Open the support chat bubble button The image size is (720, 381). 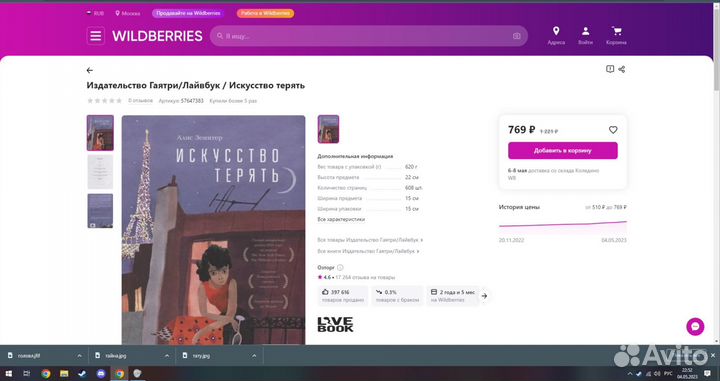coord(695,327)
